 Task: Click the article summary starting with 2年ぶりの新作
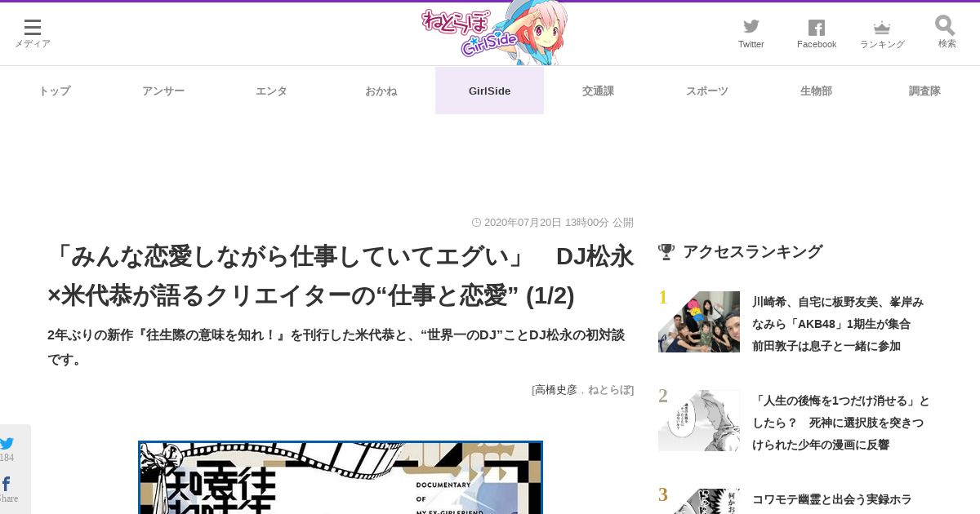[x=336, y=347]
